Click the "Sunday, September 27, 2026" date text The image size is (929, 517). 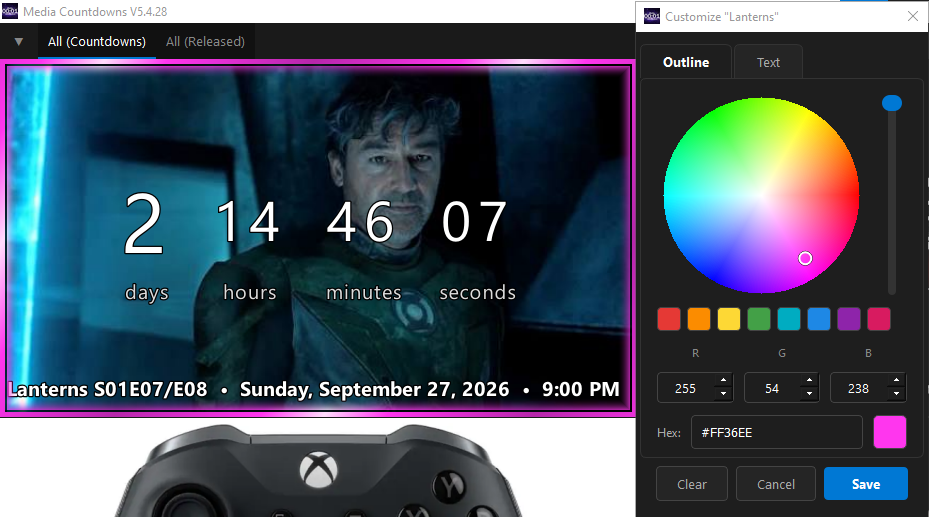click(374, 389)
